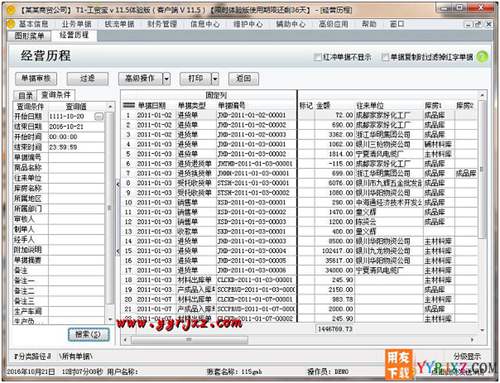The image size is (500, 383).
Task: Click the 单据编号 column header
Action: point(256,106)
